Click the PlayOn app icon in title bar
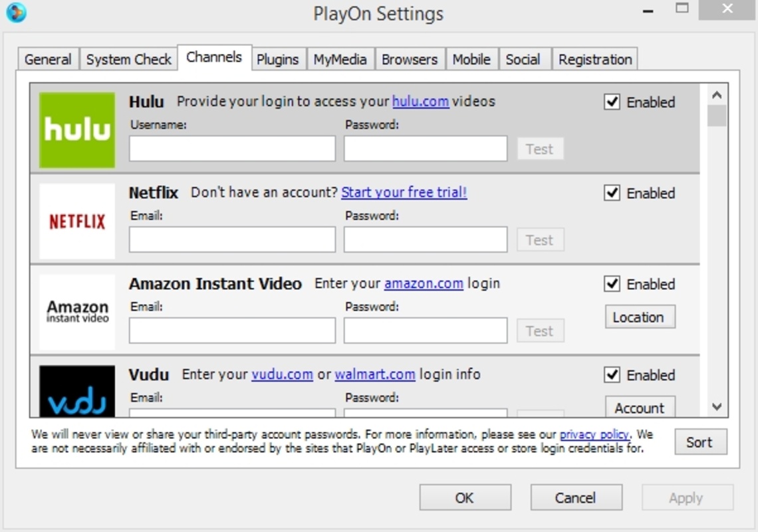Screen dimensions: 758x532 (17, 13)
